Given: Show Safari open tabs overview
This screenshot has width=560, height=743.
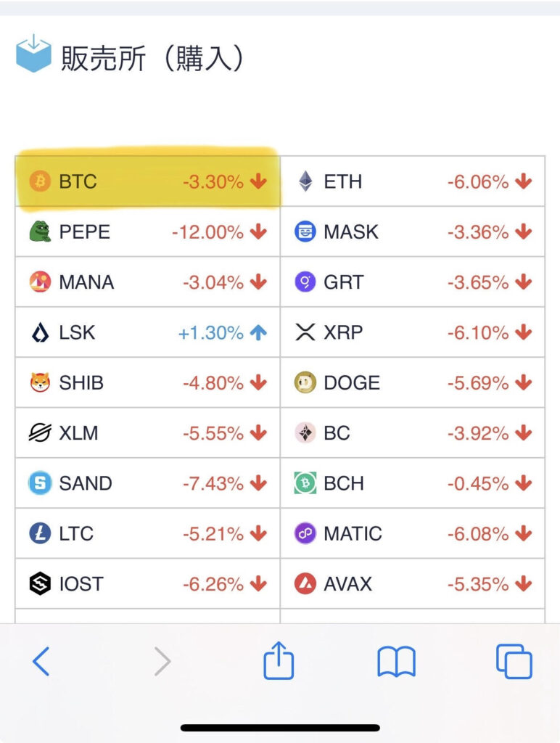Looking at the screenshot, I should (x=514, y=661).
